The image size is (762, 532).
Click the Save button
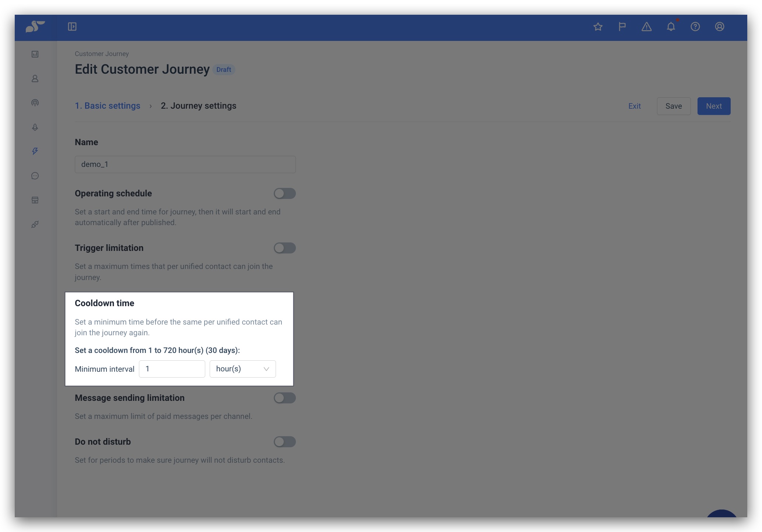(x=674, y=106)
